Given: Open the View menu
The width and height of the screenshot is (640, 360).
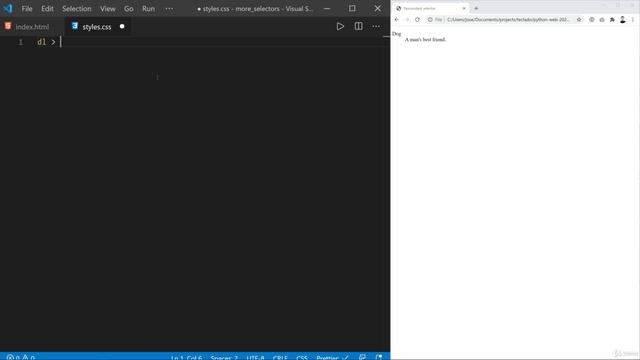Looking at the screenshot, I should [x=108, y=9].
